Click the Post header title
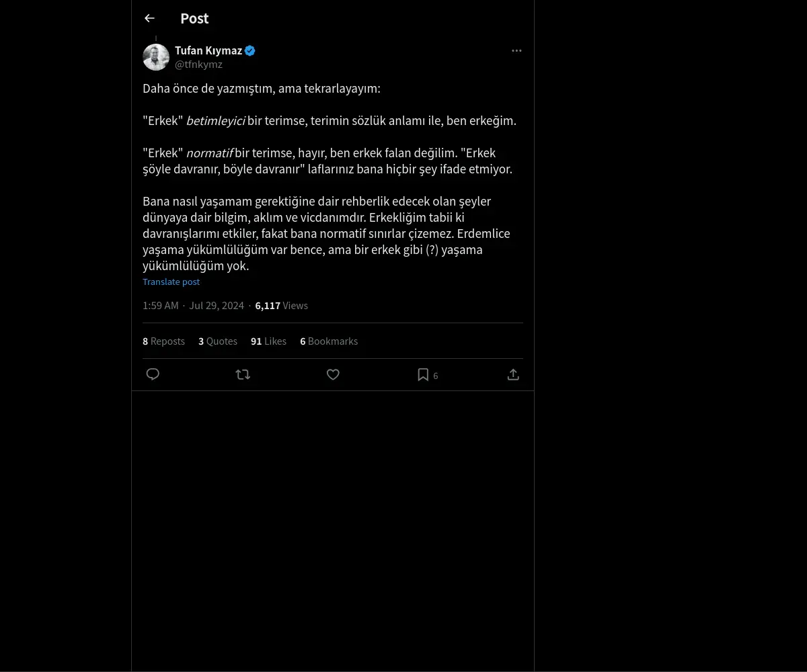The height and width of the screenshot is (672, 807). (194, 19)
